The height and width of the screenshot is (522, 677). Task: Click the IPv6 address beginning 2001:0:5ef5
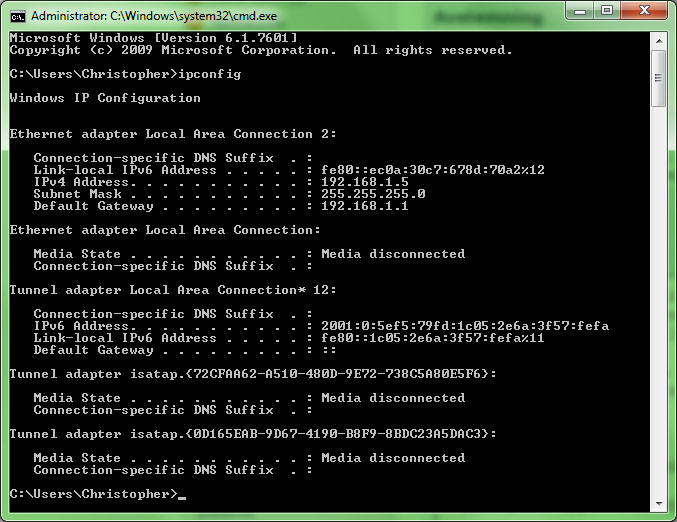tap(465, 326)
